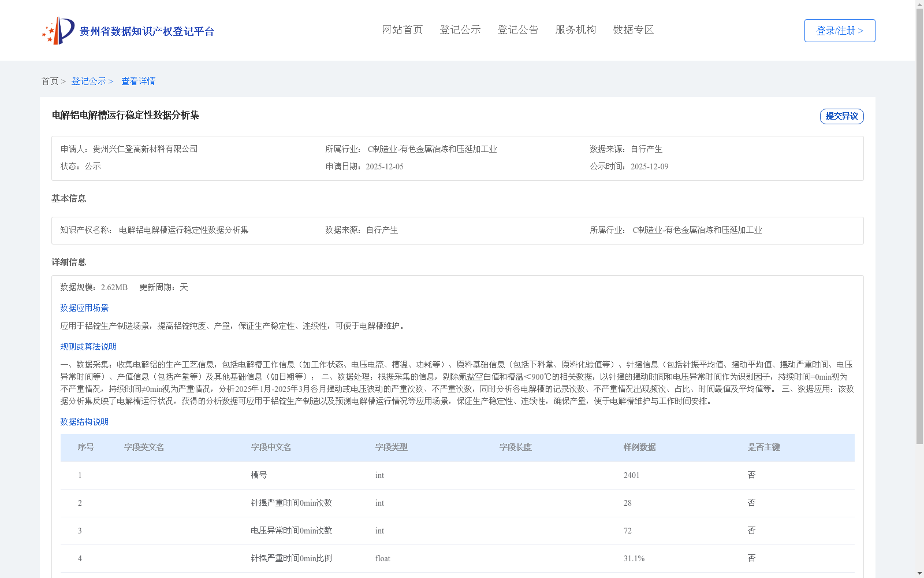Viewport: 924px width, 578px height.
Task: Click the 详细信息 section heading
Action: click(x=69, y=262)
